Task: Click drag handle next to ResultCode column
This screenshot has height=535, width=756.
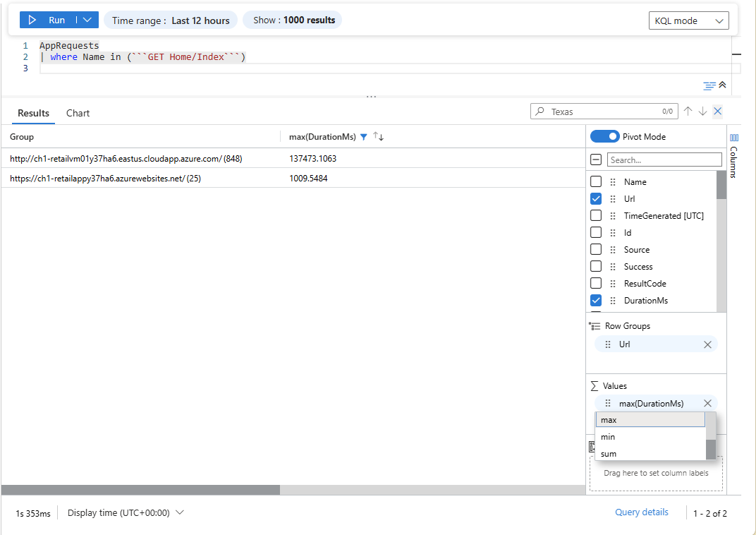Action: (x=613, y=283)
